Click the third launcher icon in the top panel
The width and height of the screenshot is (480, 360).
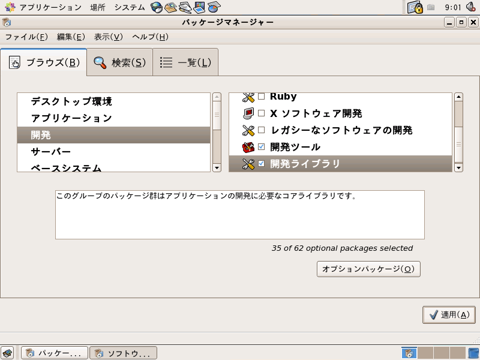[185, 7]
